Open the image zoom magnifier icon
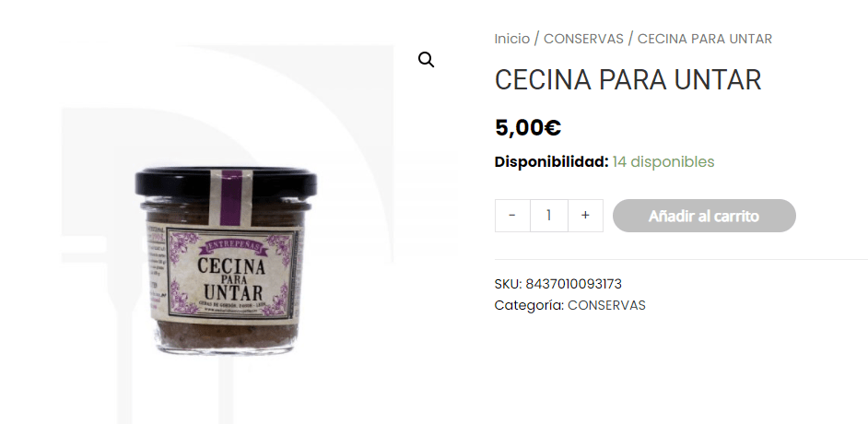Viewport: 868px width, 424px height. click(426, 59)
